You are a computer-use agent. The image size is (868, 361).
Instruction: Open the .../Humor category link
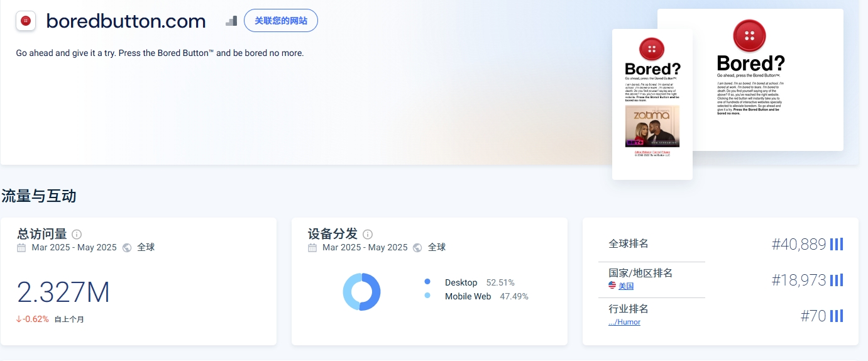coord(624,322)
